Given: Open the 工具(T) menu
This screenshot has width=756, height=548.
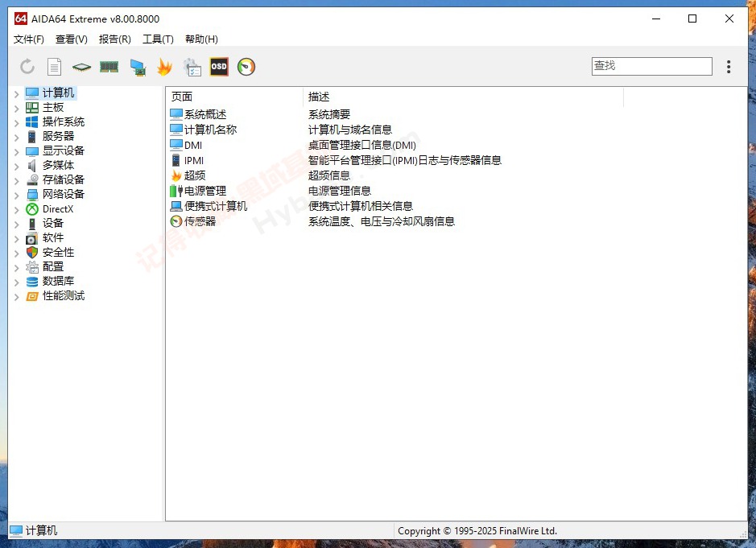Looking at the screenshot, I should pos(158,39).
